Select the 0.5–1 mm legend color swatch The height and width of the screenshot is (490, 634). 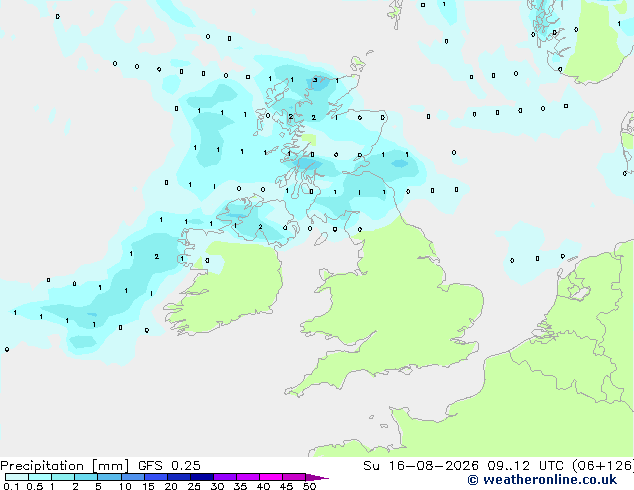tap(40, 477)
